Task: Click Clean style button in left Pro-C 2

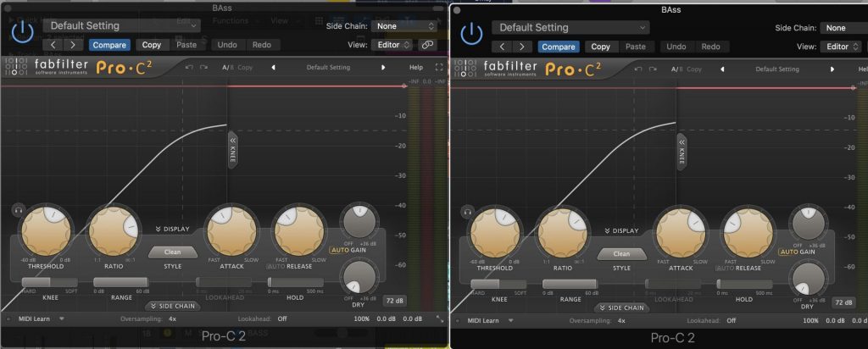Action: pyautogui.click(x=172, y=252)
